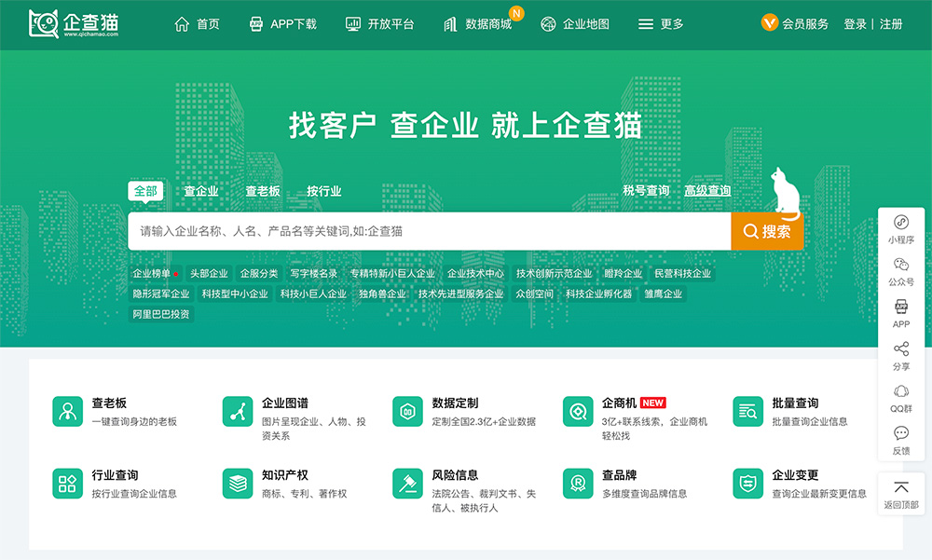Open the 高级查询 link
This screenshot has width=932, height=560.
(x=707, y=190)
